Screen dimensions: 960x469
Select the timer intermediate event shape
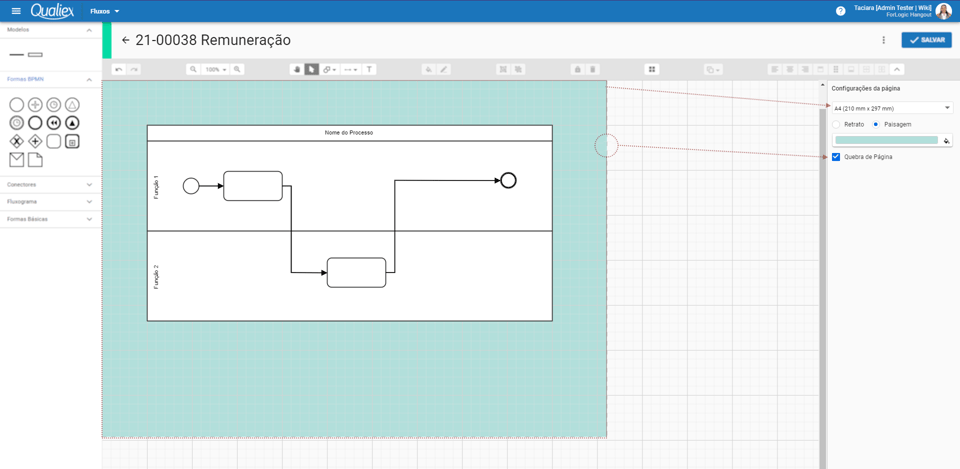tap(17, 123)
